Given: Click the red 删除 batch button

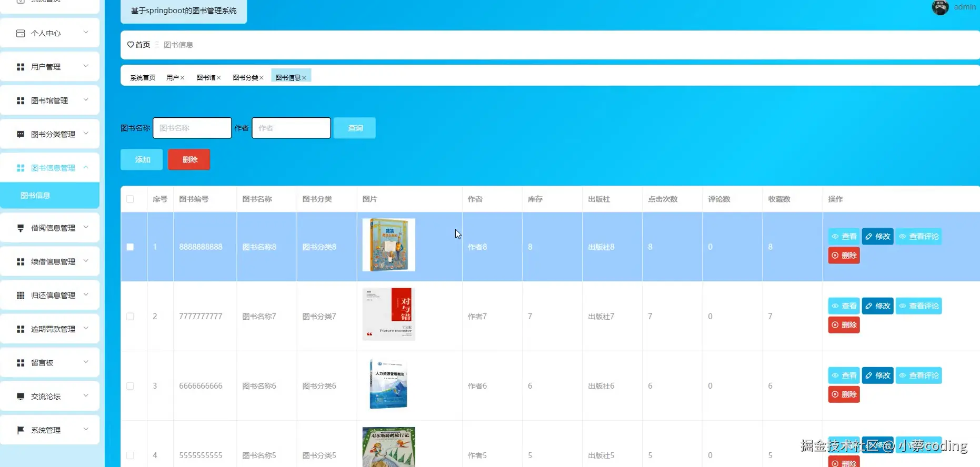Looking at the screenshot, I should (x=189, y=159).
